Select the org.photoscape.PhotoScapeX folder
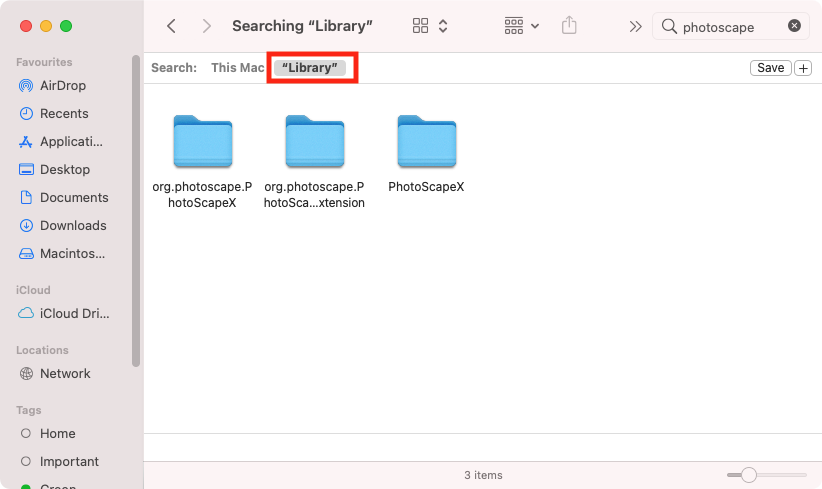The width and height of the screenshot is (822, 489). coord(203,161)
